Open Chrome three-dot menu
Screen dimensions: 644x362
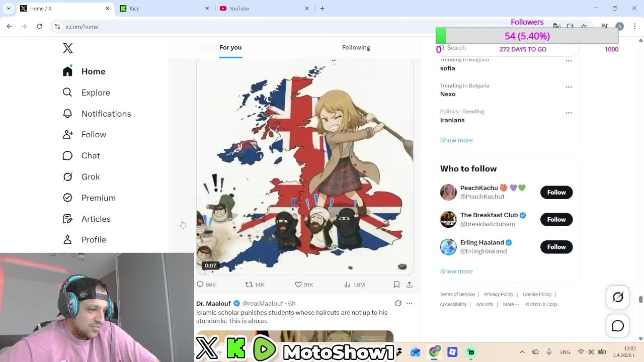[634, 26]
